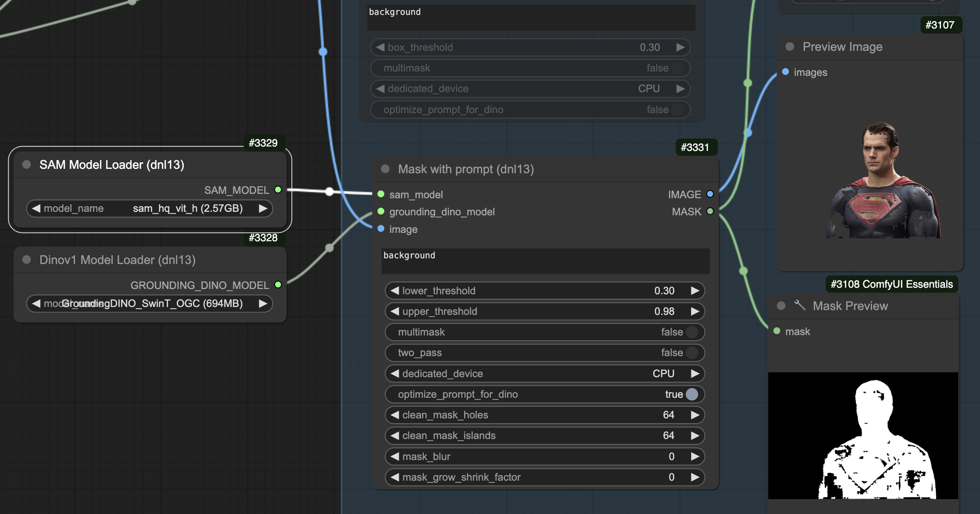Click the Mask Preview wrench icon
Image resolution: width=980 pixels, height=514 pixels.
(x=800, y=305)
